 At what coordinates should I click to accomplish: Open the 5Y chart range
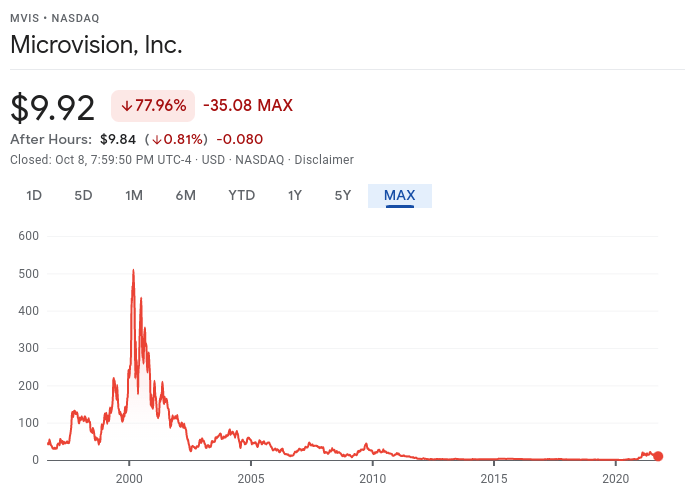pyautogui.click(x=343, y=195)
